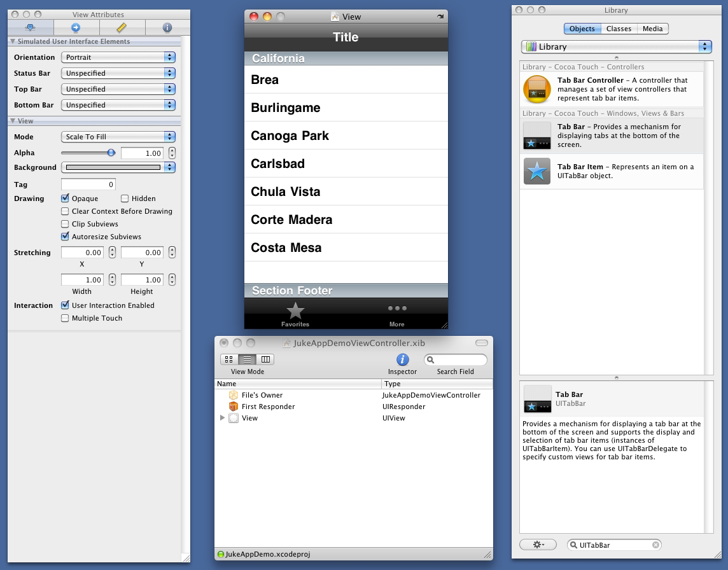Image resolution: width=728 pixels, height=570 pixels.
Task: Enable the Hidden checkbox
Action: coord(125,198)
